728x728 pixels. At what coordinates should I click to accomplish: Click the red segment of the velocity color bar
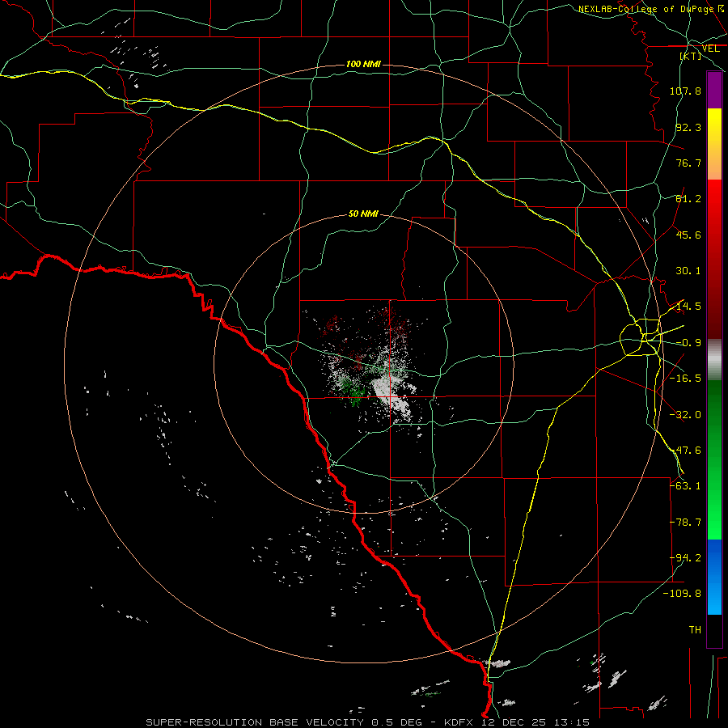click(x=714, y=259)
